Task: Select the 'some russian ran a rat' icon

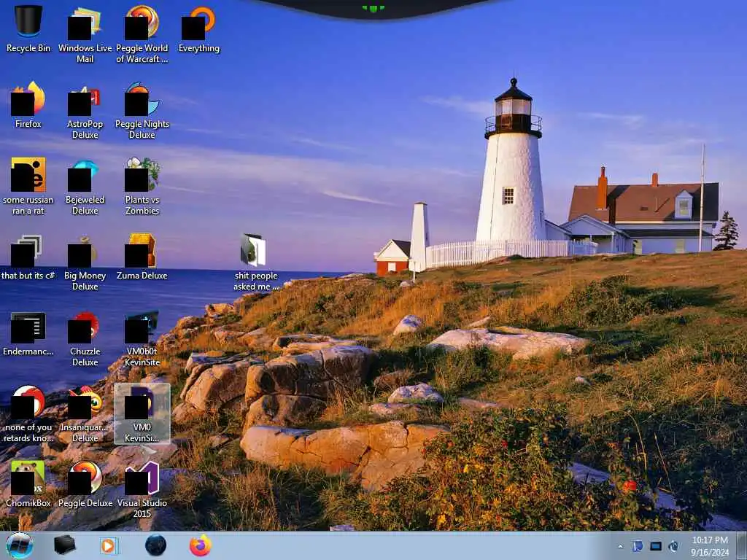Action: (28, 186)
